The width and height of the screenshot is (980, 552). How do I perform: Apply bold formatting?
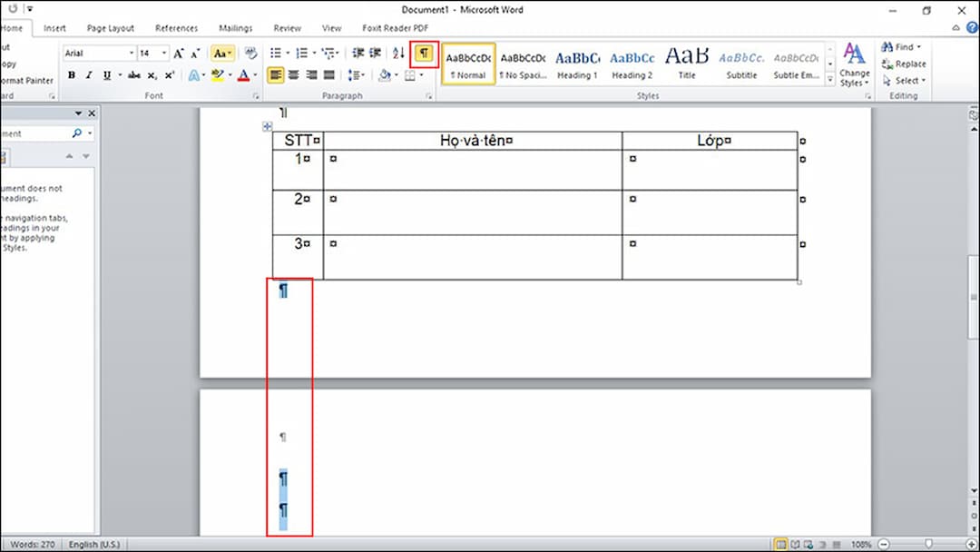pyautogui.click(x=72, y=75)
